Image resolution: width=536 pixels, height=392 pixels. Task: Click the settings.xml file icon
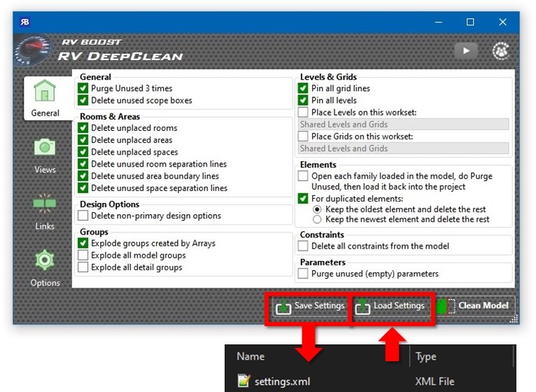[244, 381]
